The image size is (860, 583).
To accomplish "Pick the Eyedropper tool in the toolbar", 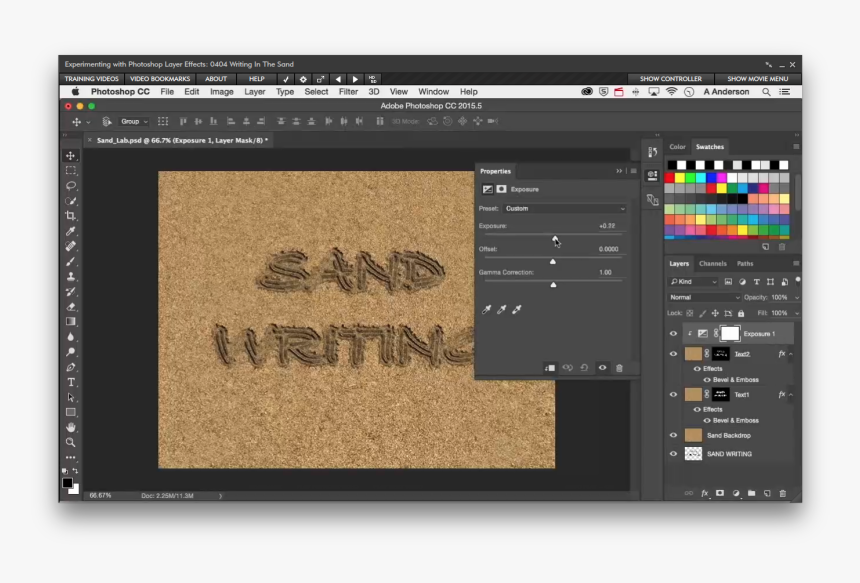I will 71,231.
